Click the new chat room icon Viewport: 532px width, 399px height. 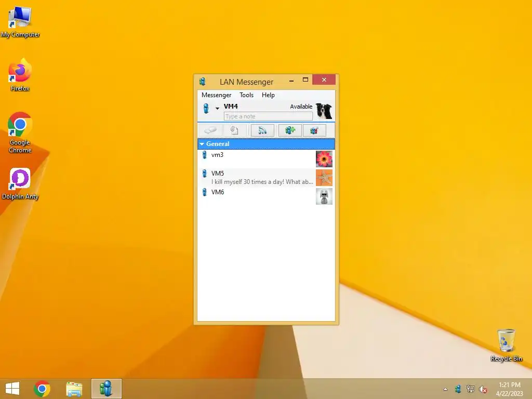[290, 130]
